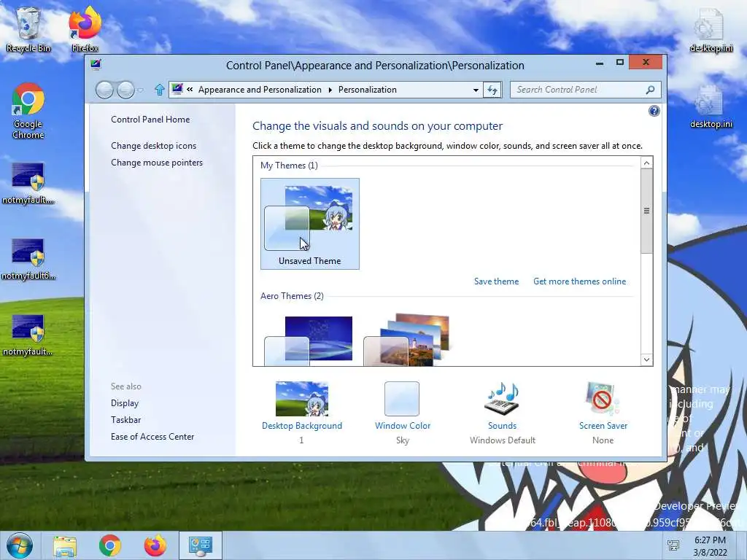Image resolution: width=747 pixels, height=560 pixels.
Task: Select the top desktop.ini file icon
Action: [x=711, y=30]
